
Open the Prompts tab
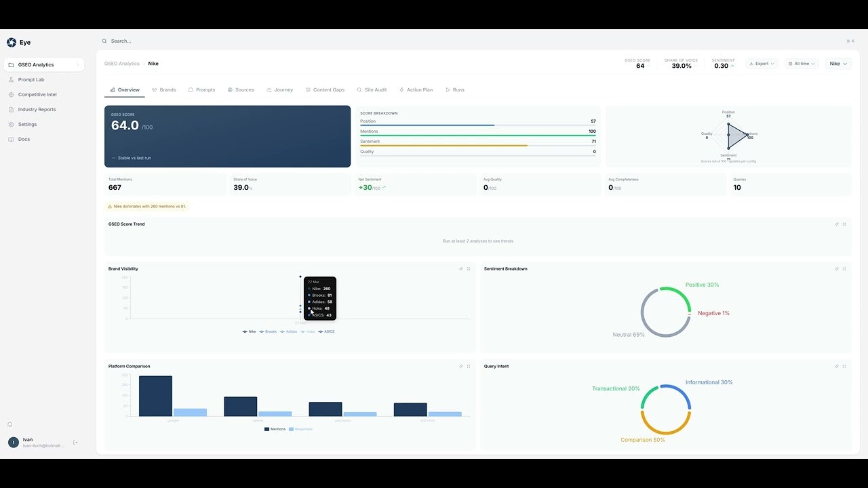[202, 90]
